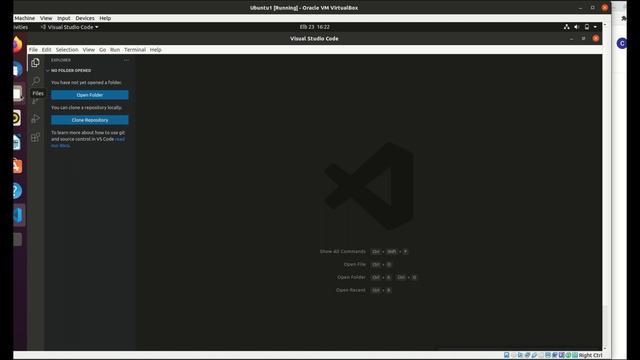Open the File menu in VS Code

coord(33,50)
